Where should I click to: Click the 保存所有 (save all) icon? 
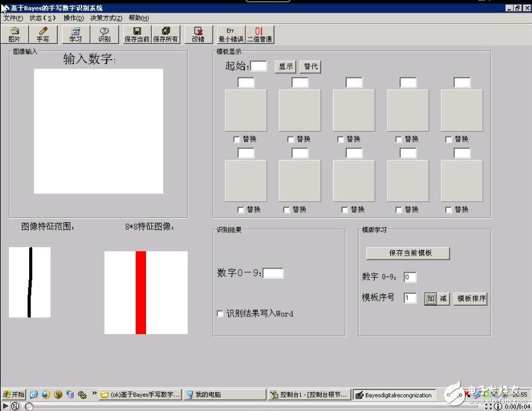point(166,34)
